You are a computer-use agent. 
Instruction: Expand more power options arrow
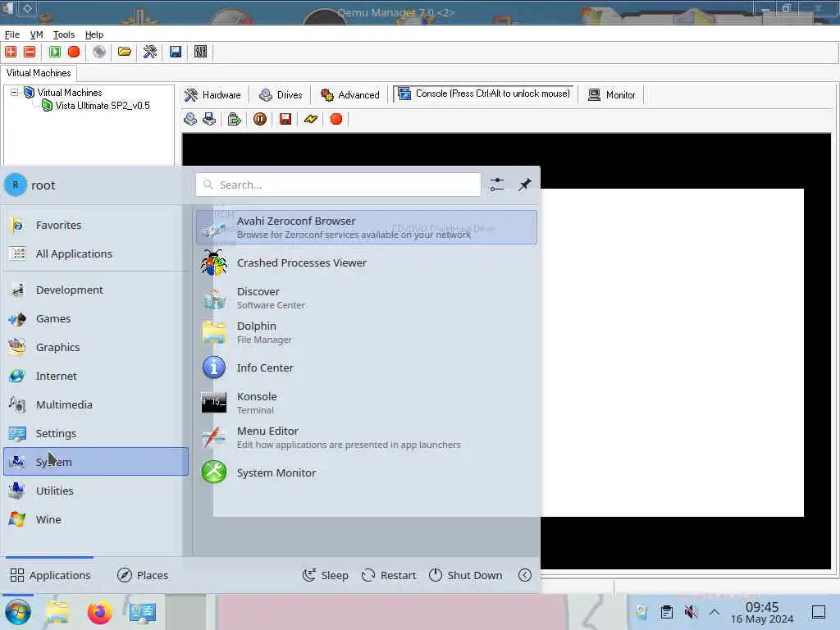click(x=525, y=575)
